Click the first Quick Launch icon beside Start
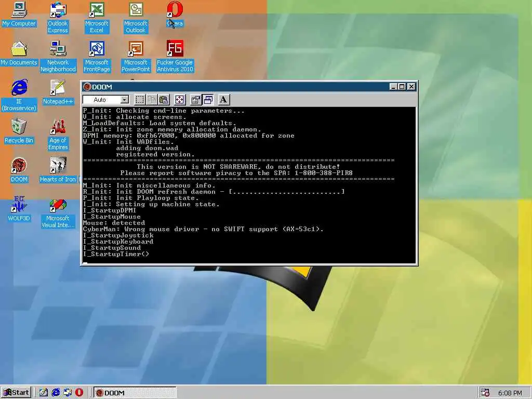Viewport: 532px width, 399px height. coord(44,393)
